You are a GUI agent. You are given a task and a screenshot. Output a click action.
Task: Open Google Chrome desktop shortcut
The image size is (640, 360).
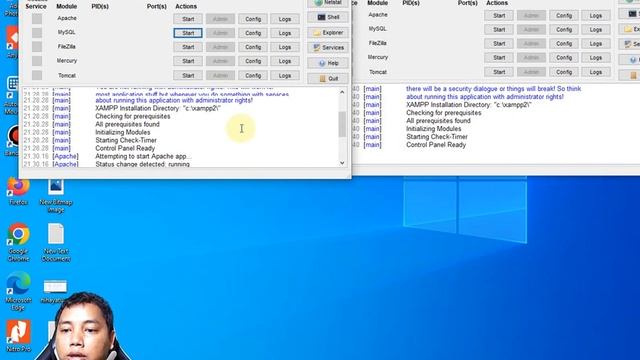18,242
